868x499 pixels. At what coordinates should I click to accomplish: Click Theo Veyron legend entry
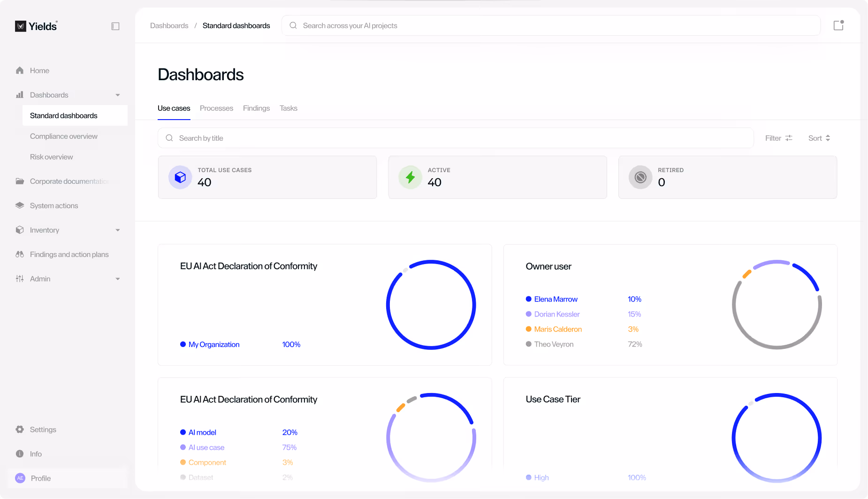554,344
